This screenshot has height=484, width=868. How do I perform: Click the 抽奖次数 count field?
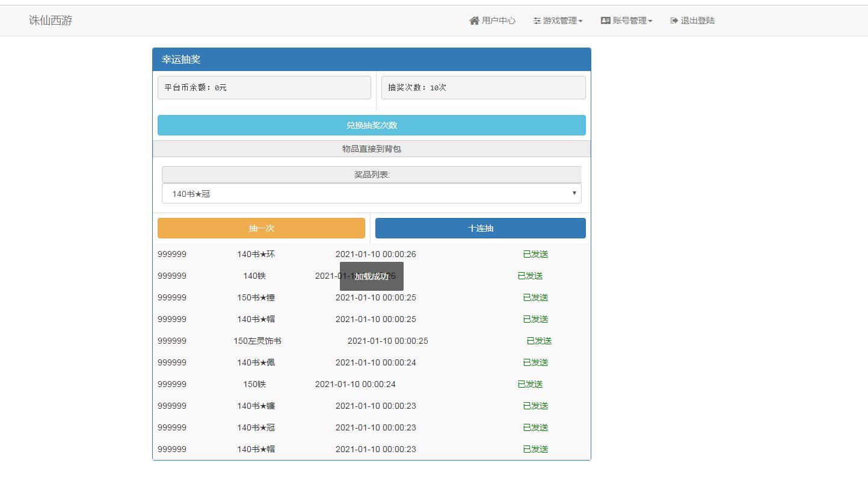(483, 87)
